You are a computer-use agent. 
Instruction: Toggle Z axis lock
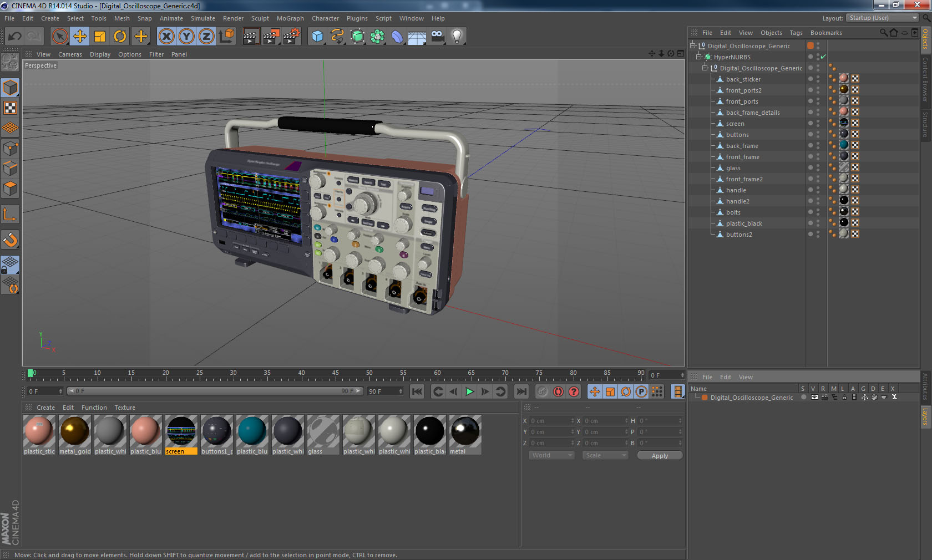tap(206, 37)
